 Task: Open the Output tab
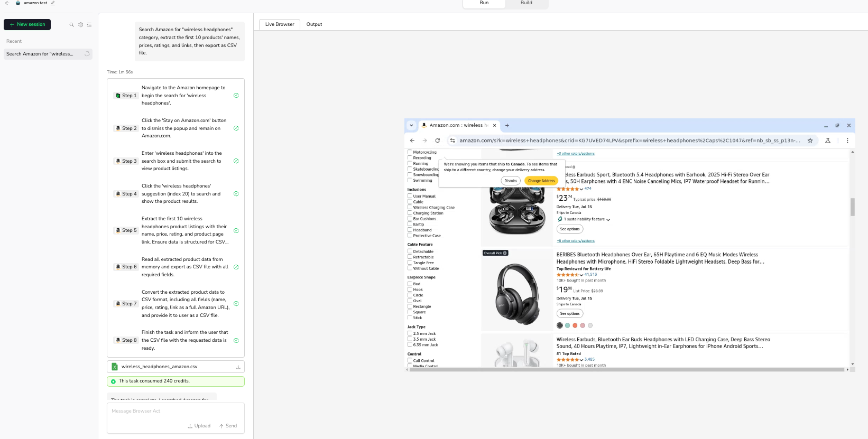click(x=314, y=24)
